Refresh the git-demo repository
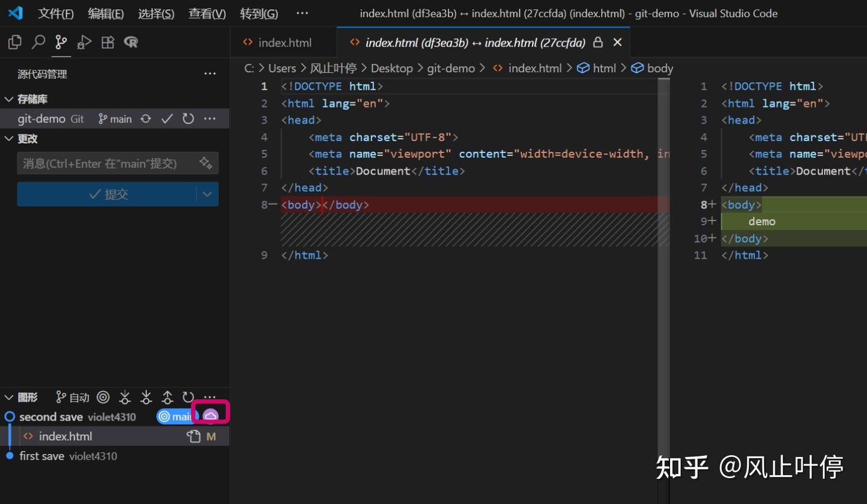Screen dimensions: 867x504 coord(187,119)
